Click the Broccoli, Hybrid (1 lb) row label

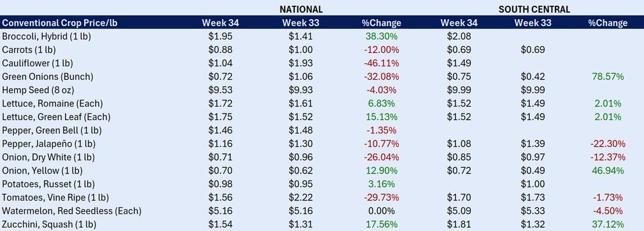pyautogui.click(x=47, y=36)
